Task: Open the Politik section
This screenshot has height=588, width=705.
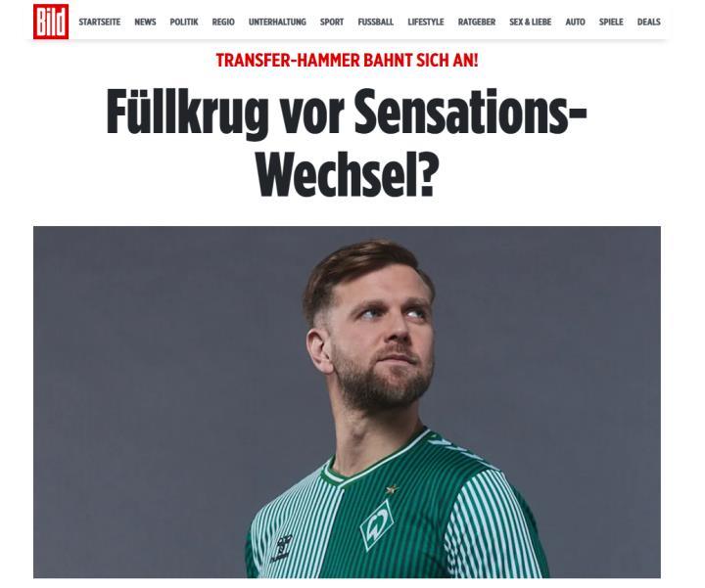Action: pos(184,22)
